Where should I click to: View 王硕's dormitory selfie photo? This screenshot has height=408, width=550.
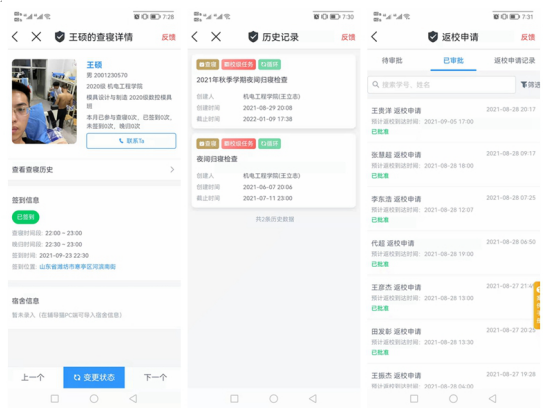[44, 101]
